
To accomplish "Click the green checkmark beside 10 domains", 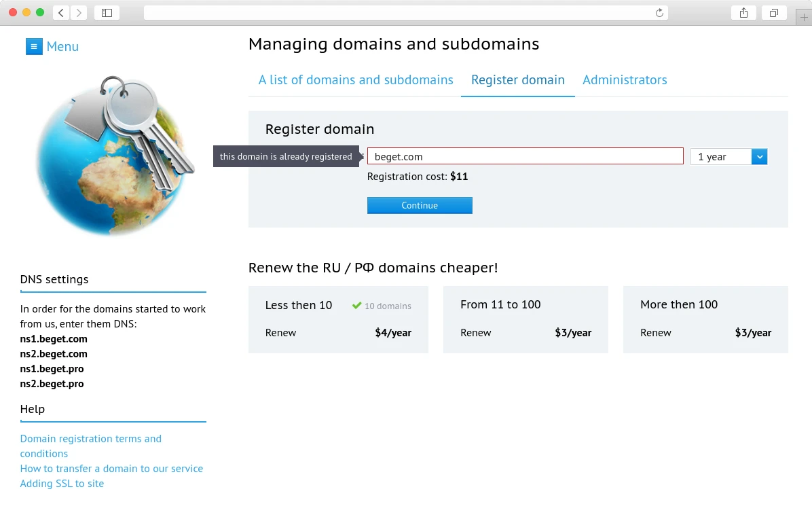I will [x=356, y=306].
